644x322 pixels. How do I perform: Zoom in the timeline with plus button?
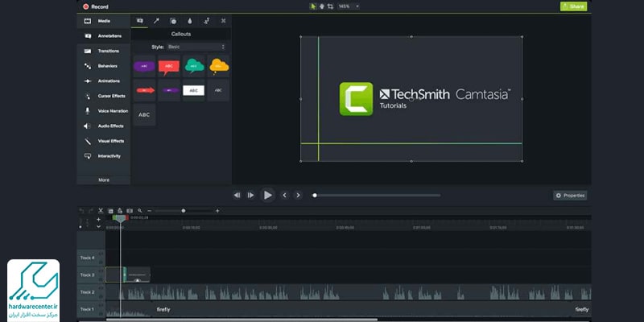[217, 211]
